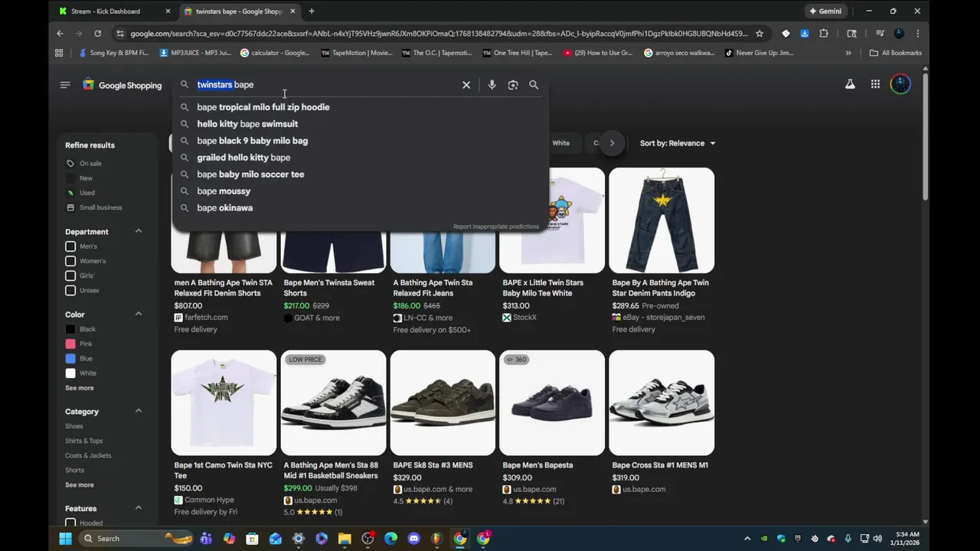Expand Color options via See more
The width and height of the screenshot is (980, 551).
(80, 388)
